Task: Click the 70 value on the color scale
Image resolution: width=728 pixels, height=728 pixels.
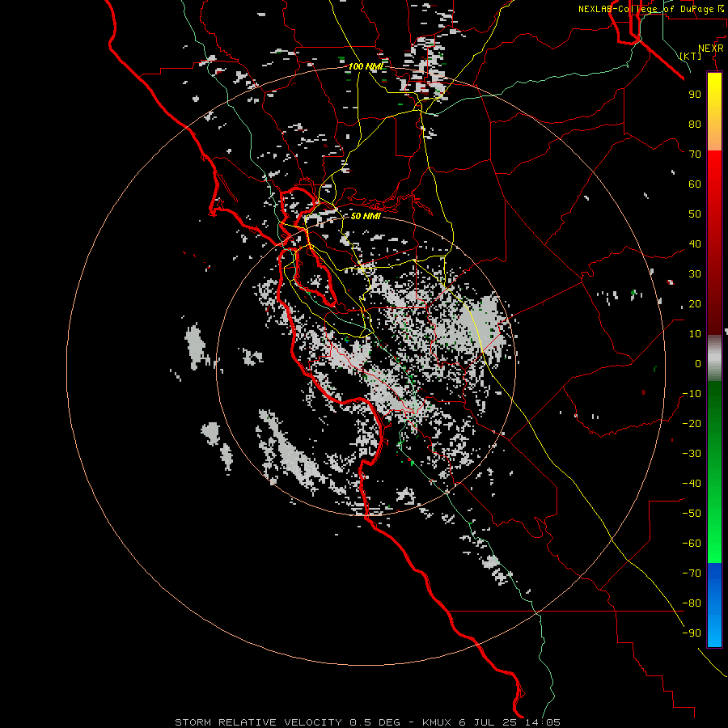Action: pos(695,154)
